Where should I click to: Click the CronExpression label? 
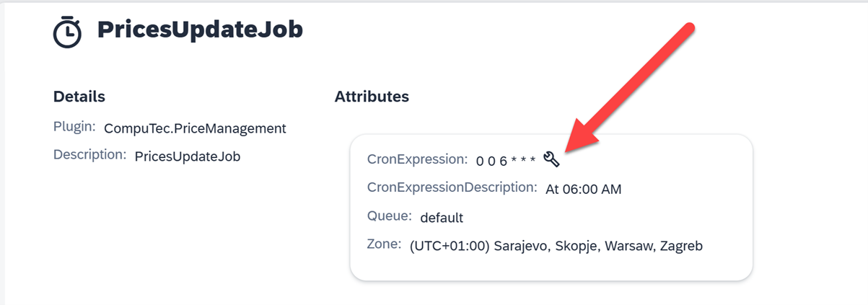pos(417,159)
